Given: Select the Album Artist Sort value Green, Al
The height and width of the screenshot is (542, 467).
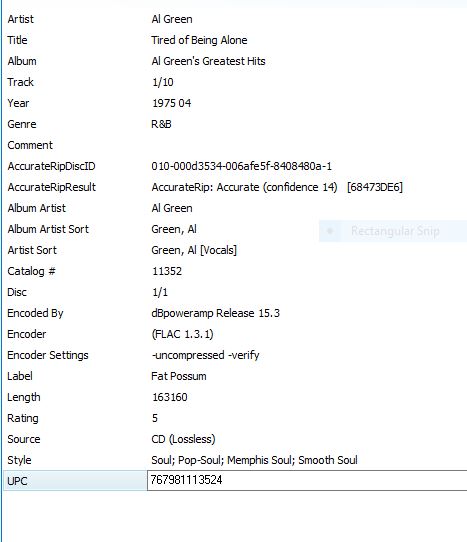Looking at the screenshot, I should [x=174, y=229].
